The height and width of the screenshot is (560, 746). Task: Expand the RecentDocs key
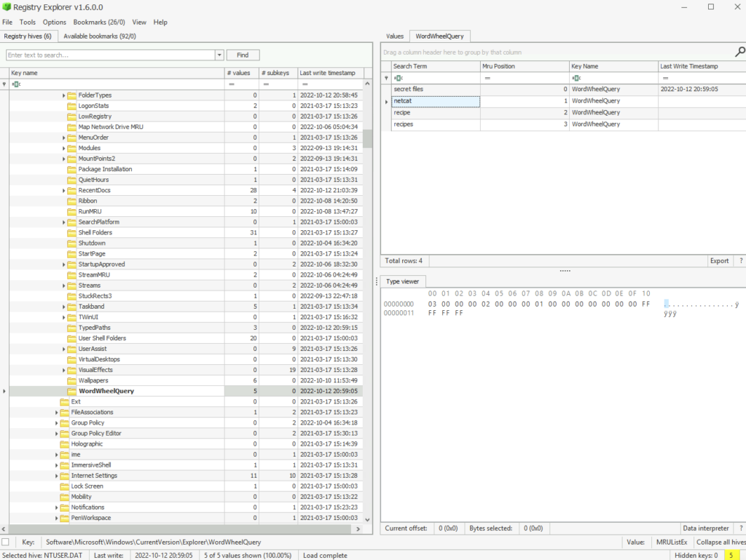[x=64, y=191]
